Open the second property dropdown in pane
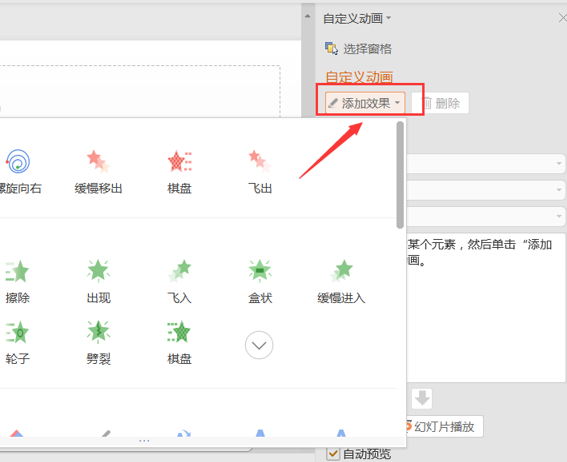The width and height of the screenshot is (567, 462). pyautogui.click(x=486, y=190)
